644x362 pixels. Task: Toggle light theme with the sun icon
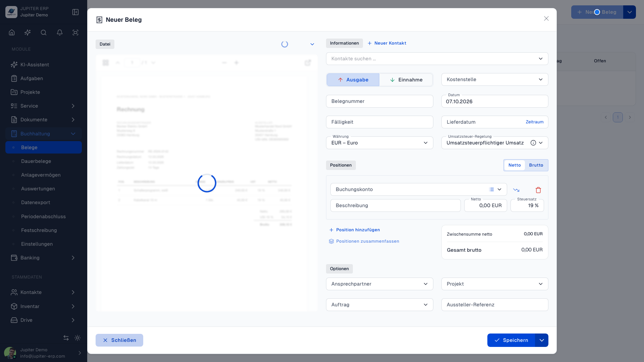pyautogui.click(x=77, y=338)
